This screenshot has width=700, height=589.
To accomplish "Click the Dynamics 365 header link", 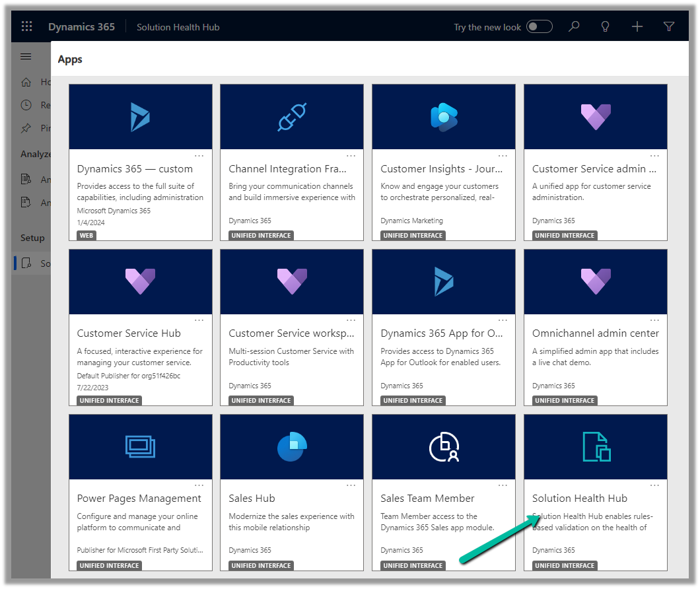I will click(x=81, y=27).
